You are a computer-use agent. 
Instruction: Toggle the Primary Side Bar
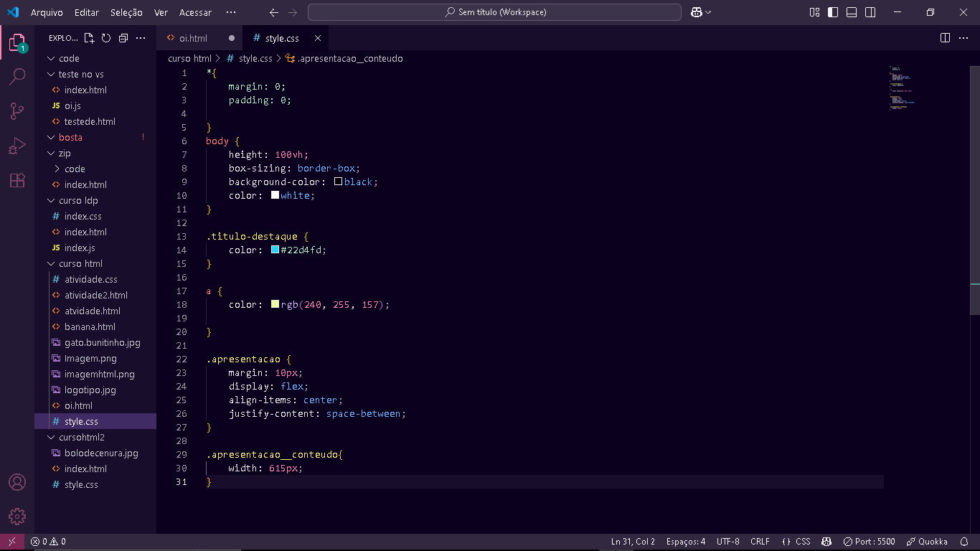[x=833, y=12]
